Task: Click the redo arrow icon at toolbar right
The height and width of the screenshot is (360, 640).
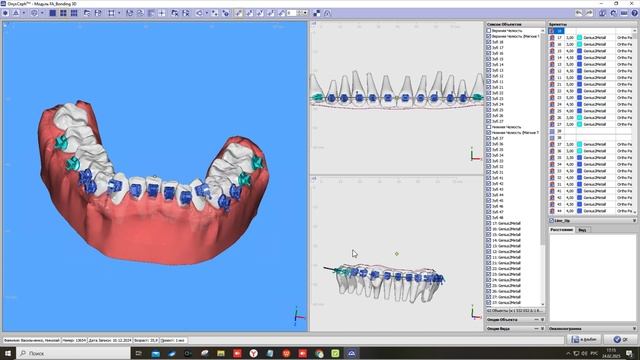Action: [x=589, y=13]
